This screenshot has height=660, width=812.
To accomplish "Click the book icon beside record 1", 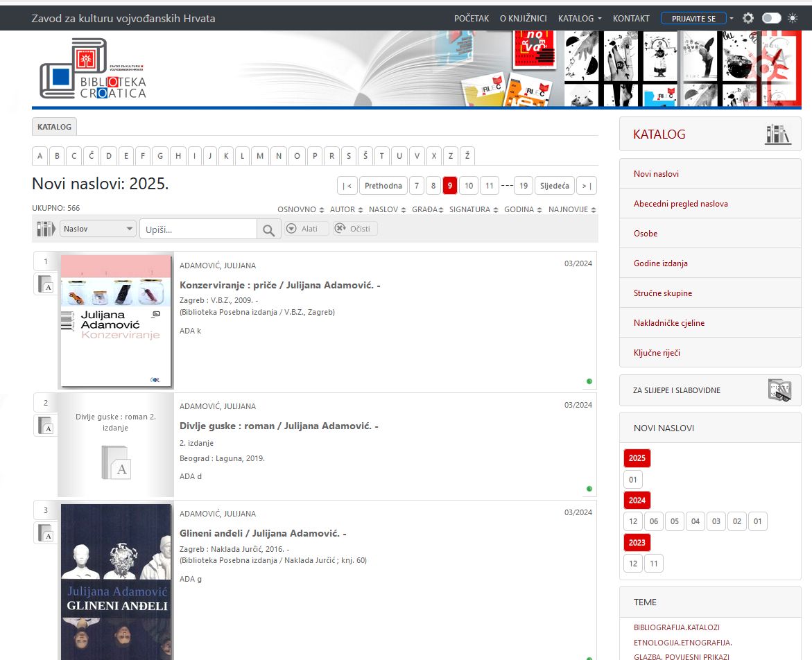I will click(x=46, y=284).
